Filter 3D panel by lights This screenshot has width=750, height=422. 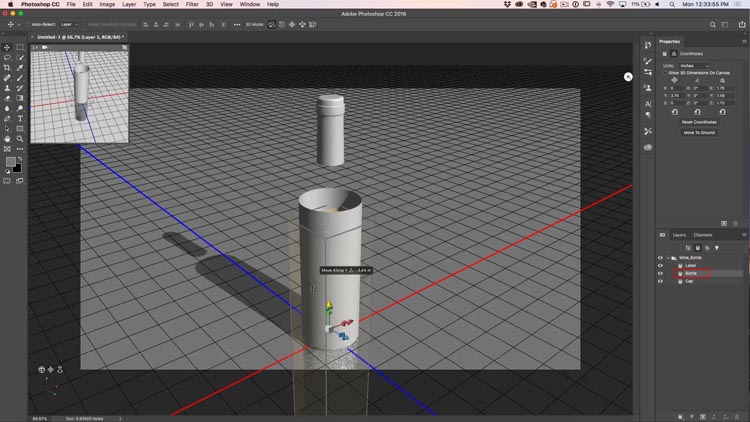[x=717, y=247]
